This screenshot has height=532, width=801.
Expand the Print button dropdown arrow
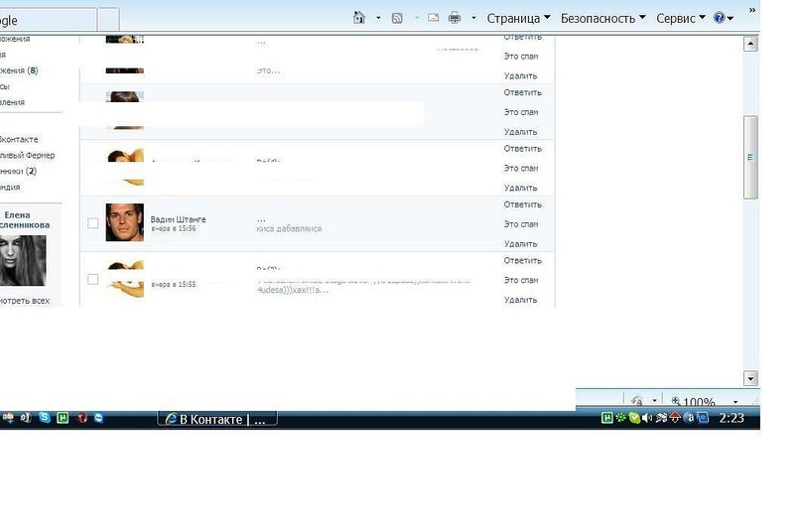[473, 18]
